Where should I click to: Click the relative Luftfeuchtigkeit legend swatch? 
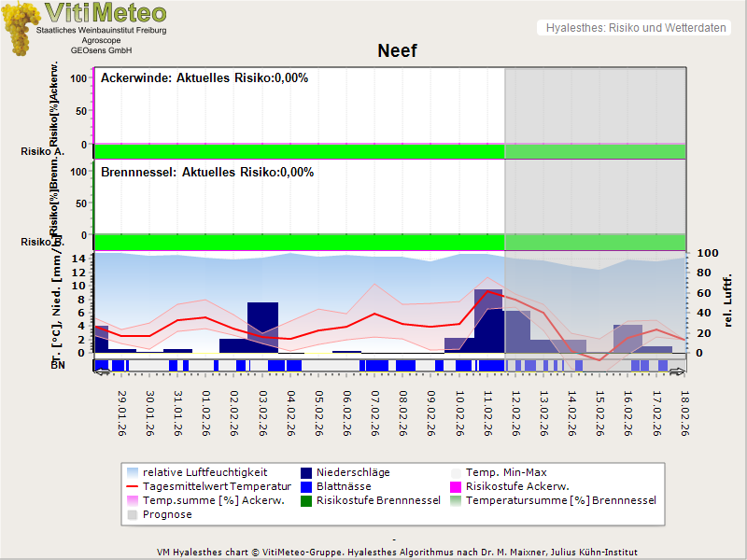[x=132, y=472]
